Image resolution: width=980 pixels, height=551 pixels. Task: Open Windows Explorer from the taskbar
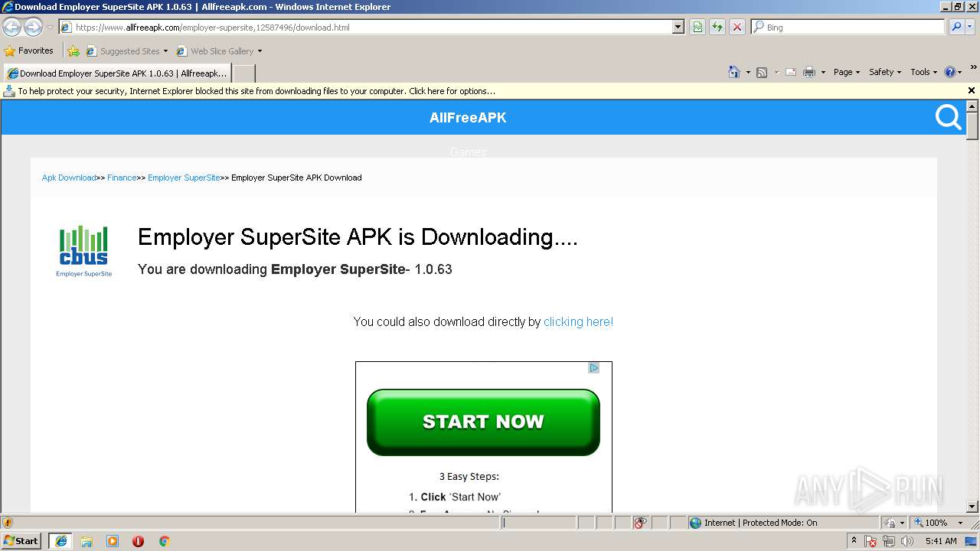pyautogui.click(x=87, y=541)
